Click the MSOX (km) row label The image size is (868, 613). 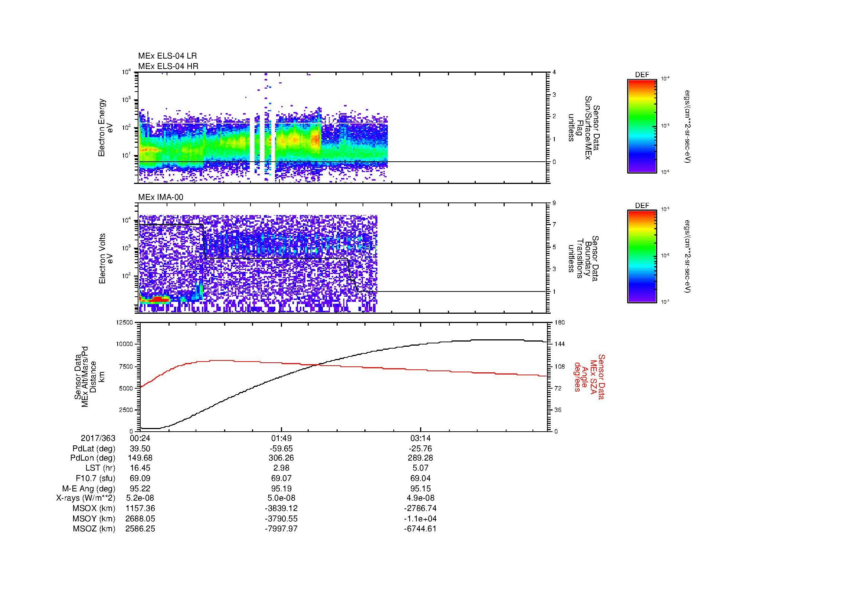pos(94,508)
